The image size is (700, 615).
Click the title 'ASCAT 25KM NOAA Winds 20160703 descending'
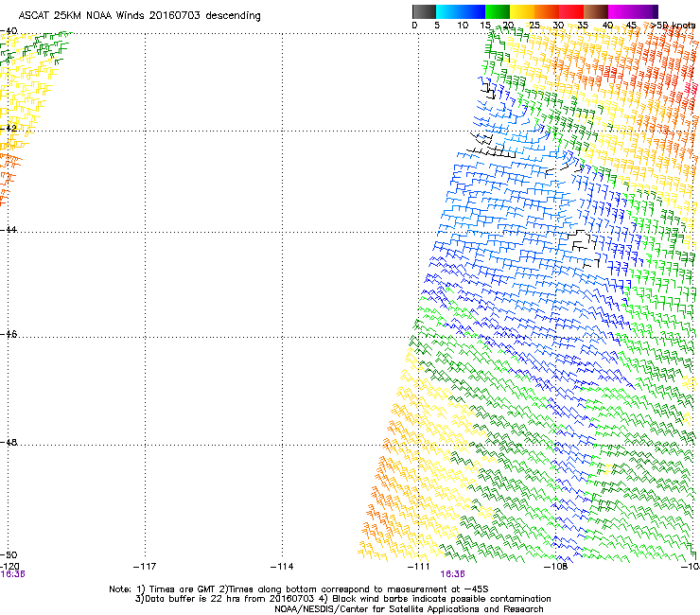(x=139, y=16)
